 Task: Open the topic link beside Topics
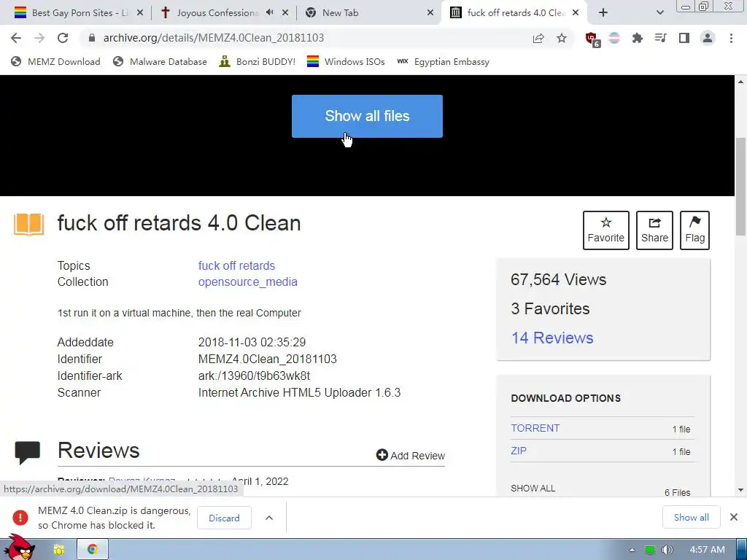click(237, 265)
